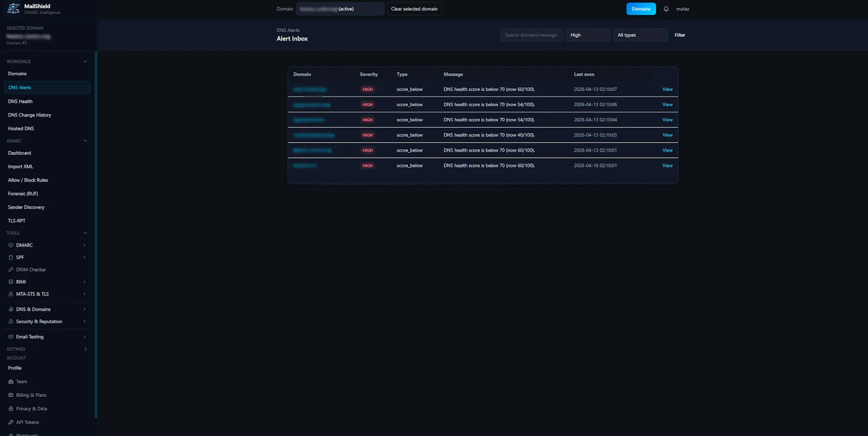Open the mutaz user menu
This screenshot has height=436, width=868.
click(682, 9)
